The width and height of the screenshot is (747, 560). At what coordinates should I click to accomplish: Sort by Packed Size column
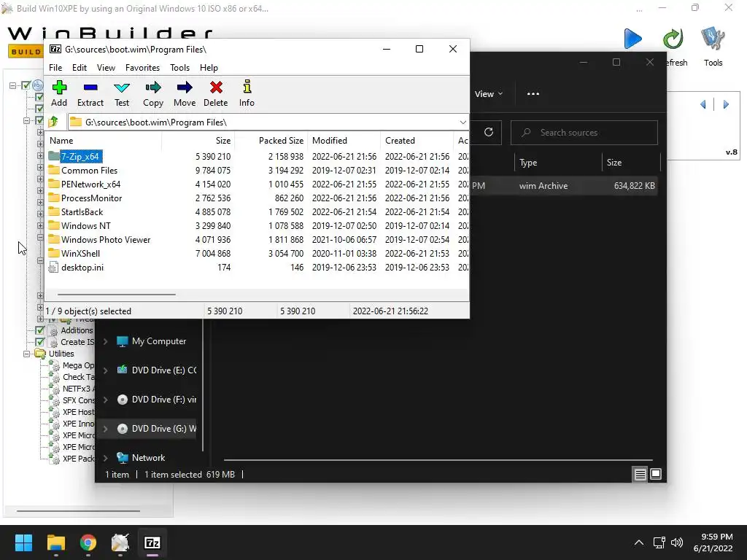(x=271, y=141)
